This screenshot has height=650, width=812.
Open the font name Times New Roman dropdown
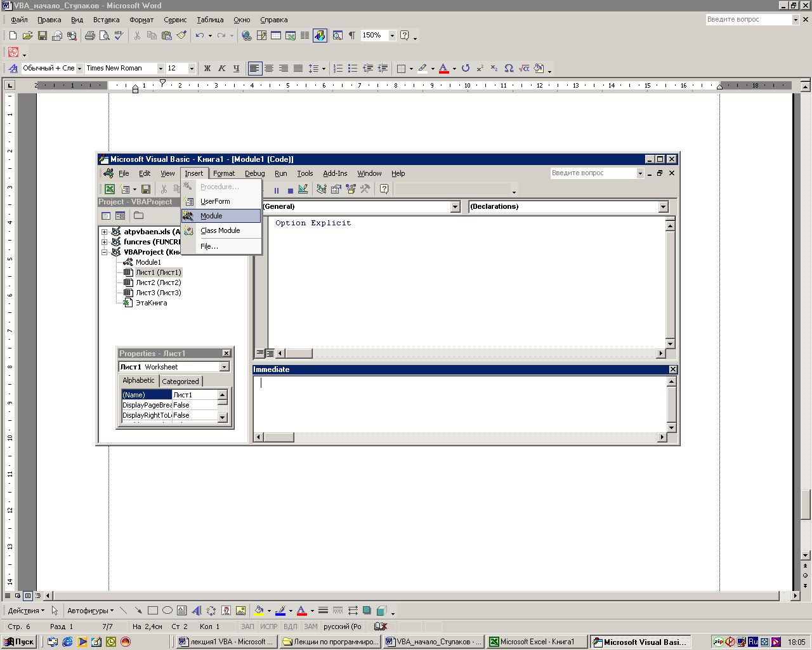[161, 69]
